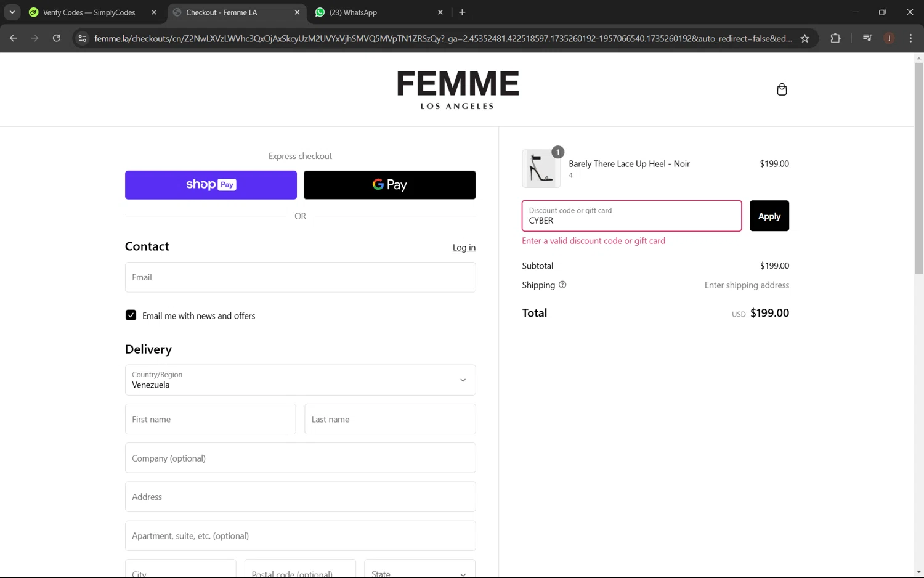Close the Verify Codes SimplyCodes tab

(154, 12)
